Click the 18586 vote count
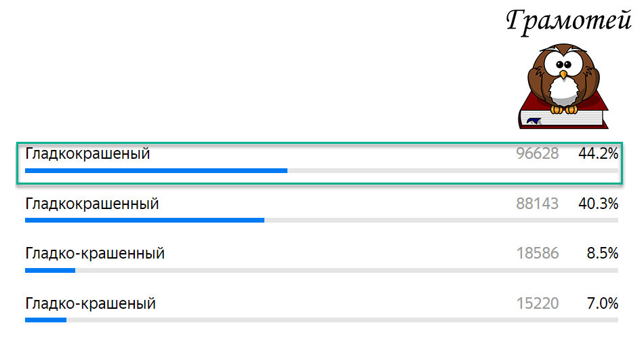This screenshot has width=644, height=340. pos(537,254)
